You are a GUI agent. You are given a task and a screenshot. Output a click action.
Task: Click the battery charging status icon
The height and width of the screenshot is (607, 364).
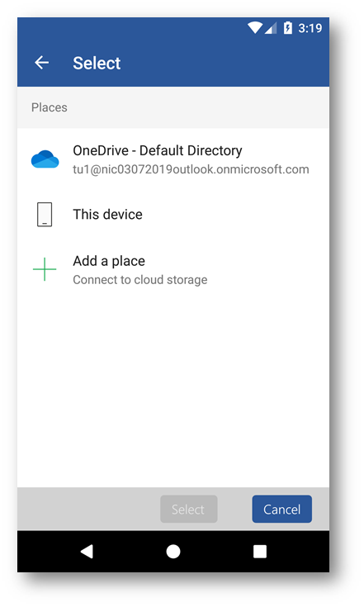288,28
